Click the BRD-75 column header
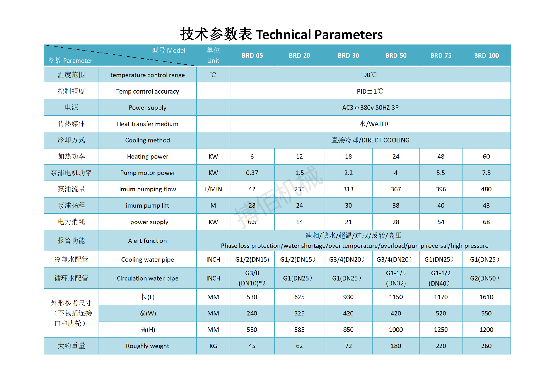 pos(441,55)
